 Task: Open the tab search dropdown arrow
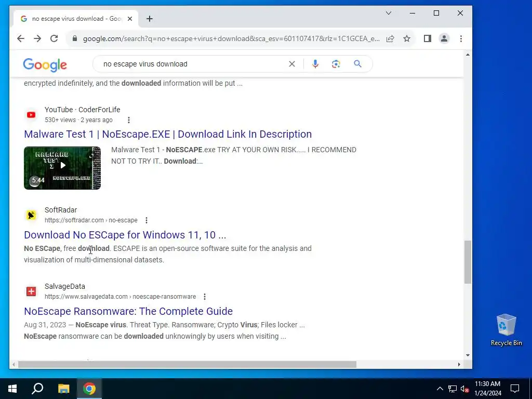[x=389, y=13]
